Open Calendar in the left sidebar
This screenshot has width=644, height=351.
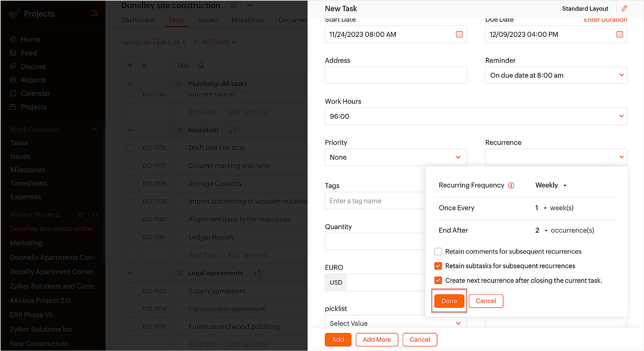(35, 93)
